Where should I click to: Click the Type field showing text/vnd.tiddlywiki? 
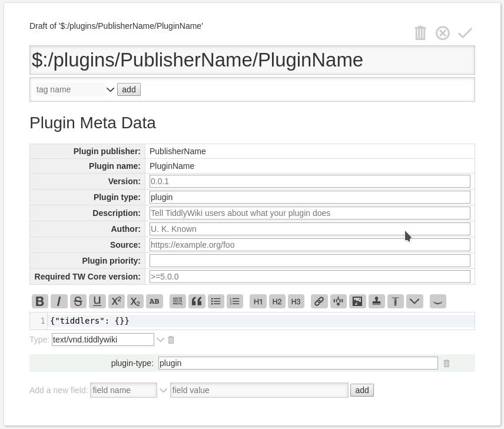pos(103,340)
